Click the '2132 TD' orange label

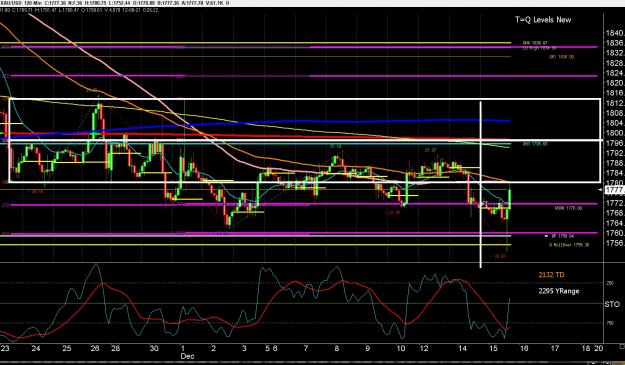click(x=551, y=275)
